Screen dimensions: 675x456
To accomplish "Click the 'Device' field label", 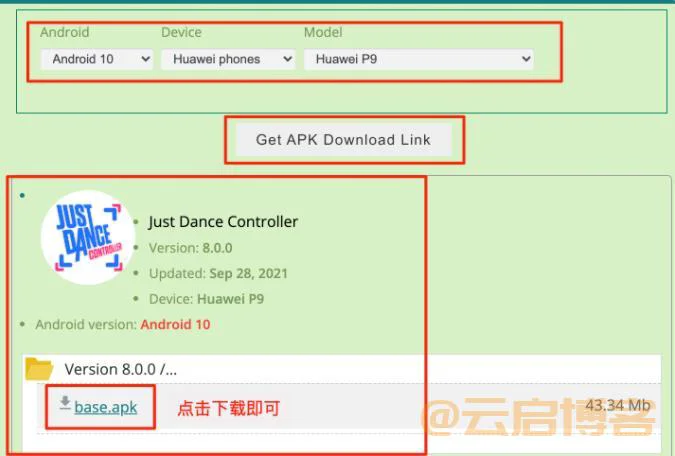I will click(x=181, y=32).
